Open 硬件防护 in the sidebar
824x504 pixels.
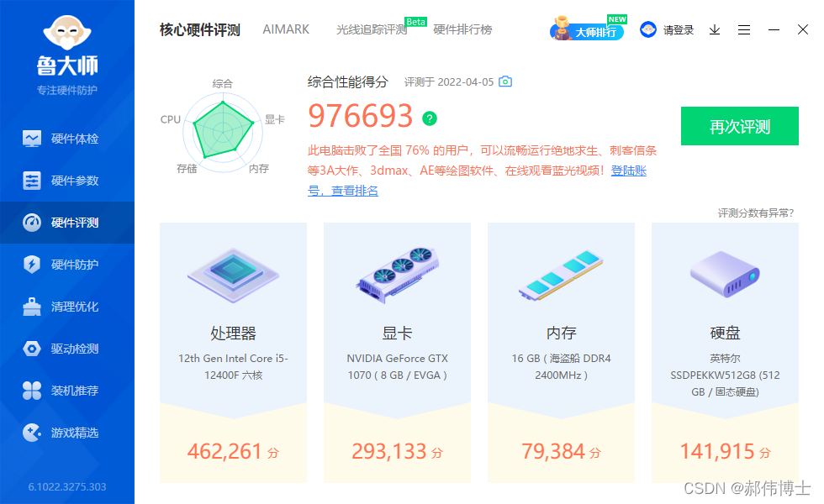[67, 265]
